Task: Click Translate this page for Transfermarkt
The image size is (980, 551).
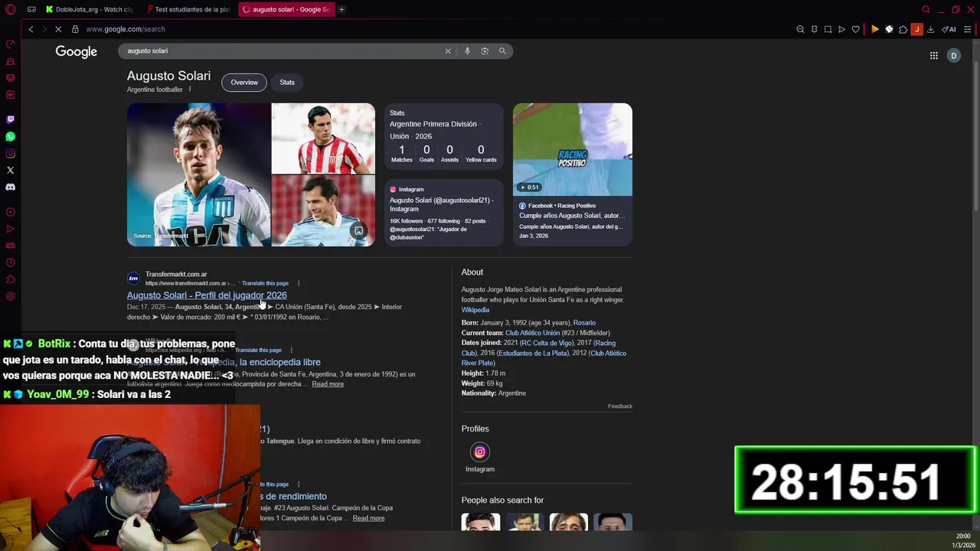Action: tap(265, 283)
